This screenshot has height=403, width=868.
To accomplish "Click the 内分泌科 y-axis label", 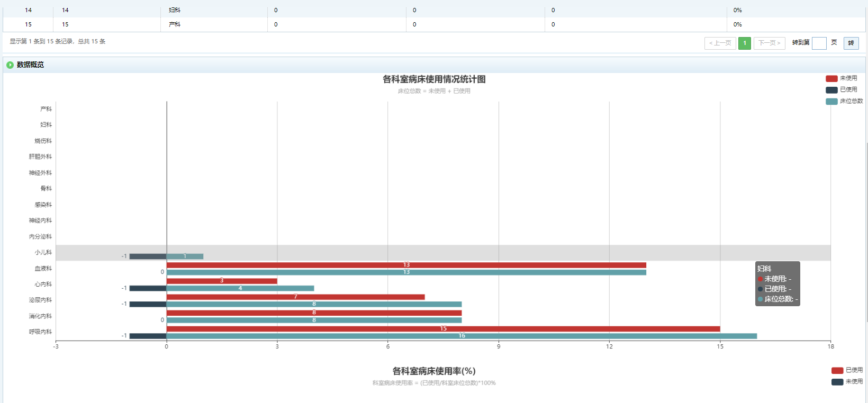I will click(40, 236).
